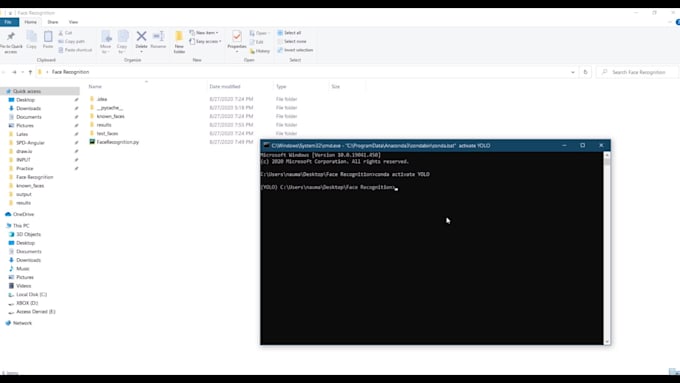This screenshot has height=383, width=680.
Task: Open Access Denied (E:) drive
Action: pyautogui.click(x=36, y=312)
